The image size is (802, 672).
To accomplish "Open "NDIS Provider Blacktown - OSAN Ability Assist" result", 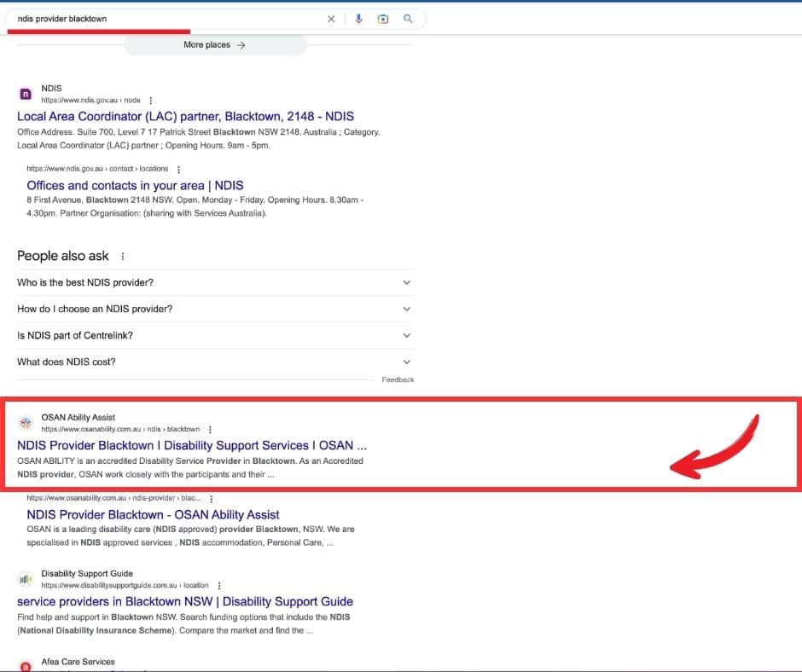I will (x=153, y=514).
